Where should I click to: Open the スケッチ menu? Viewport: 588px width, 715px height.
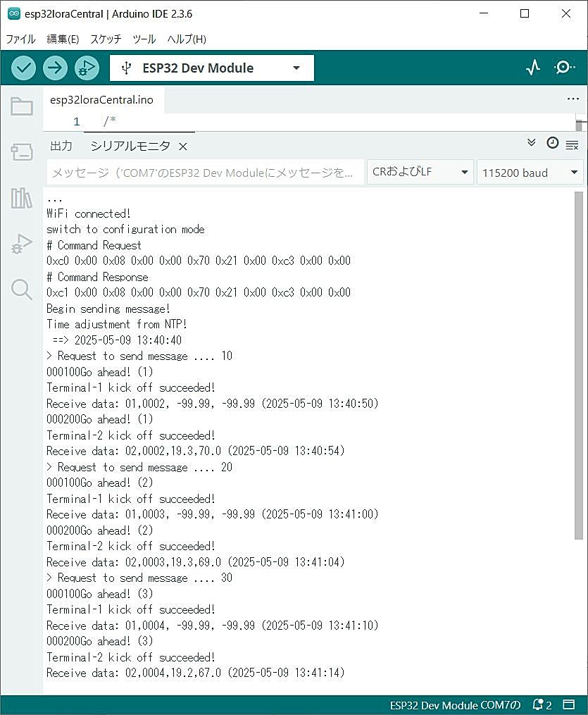click(x=106, y=39)
